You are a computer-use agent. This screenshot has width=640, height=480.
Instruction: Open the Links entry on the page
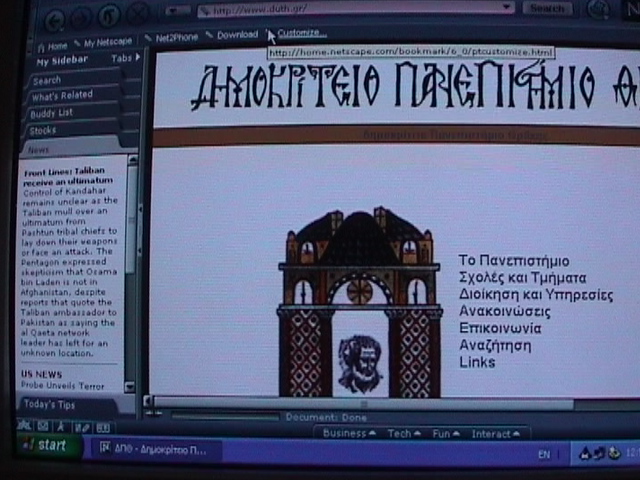(x=477, y=362)
